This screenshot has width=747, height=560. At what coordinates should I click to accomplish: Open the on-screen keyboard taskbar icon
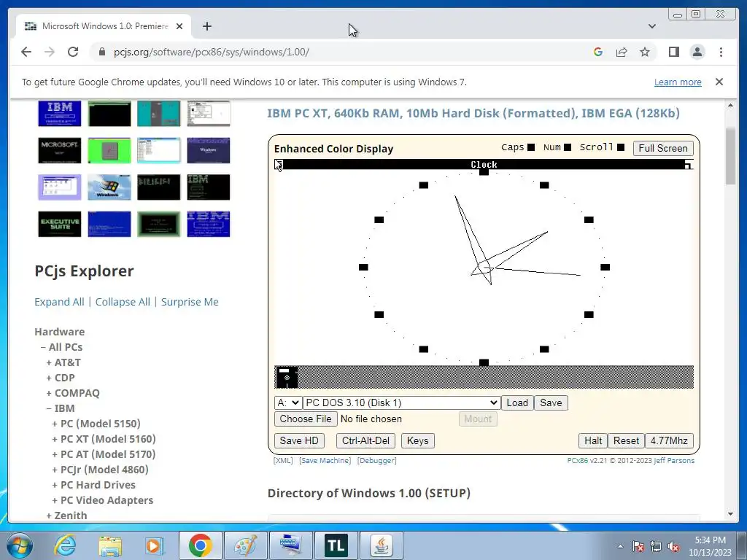coord(290,545)
